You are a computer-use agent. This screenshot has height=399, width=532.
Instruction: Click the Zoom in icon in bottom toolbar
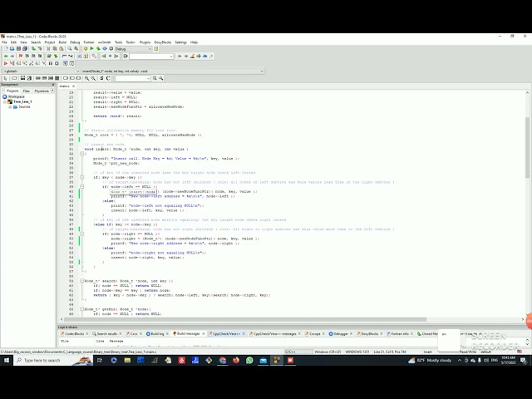point(86,78)
